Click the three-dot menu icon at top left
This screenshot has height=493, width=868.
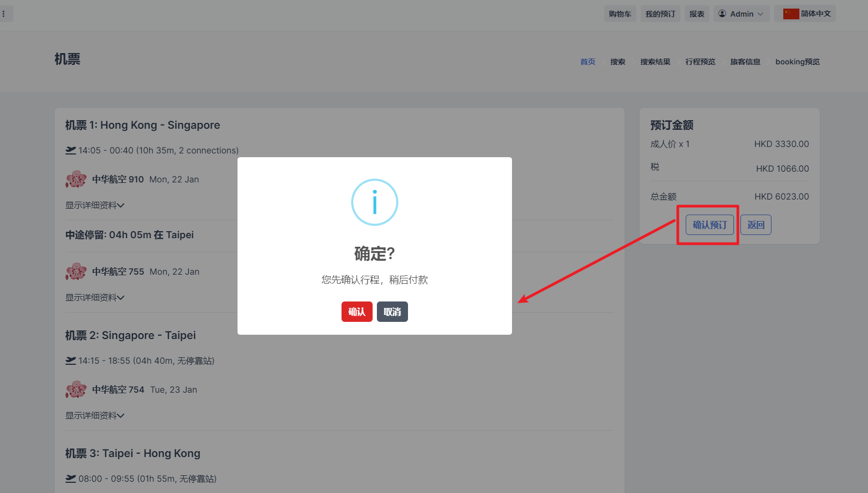tap(4, 14)
